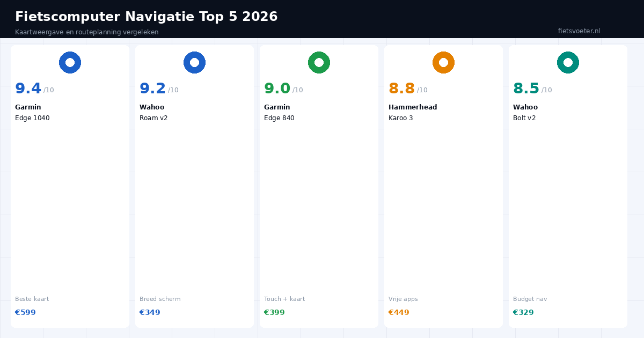
Task: Click the blue ring icon above Garmin Edge 1040
Action: click(70, 63)
